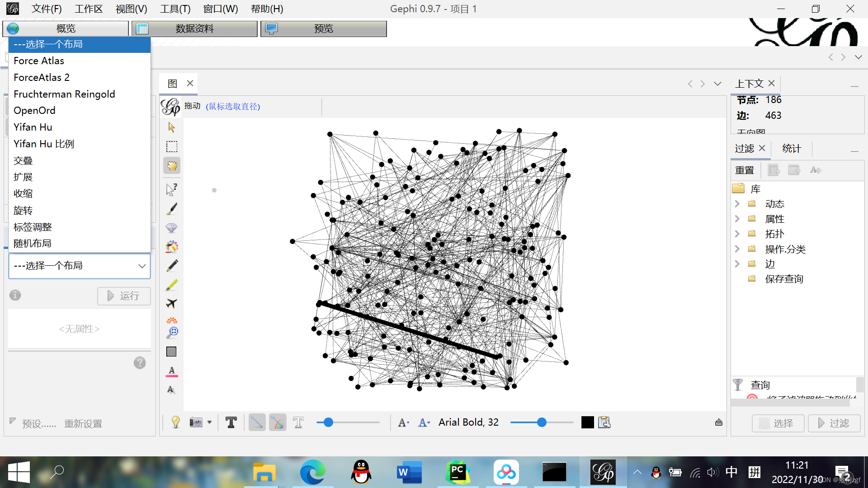Open the 选择一个布局 layout combo box
868x488 pixels.
click(x=80, y=266)
